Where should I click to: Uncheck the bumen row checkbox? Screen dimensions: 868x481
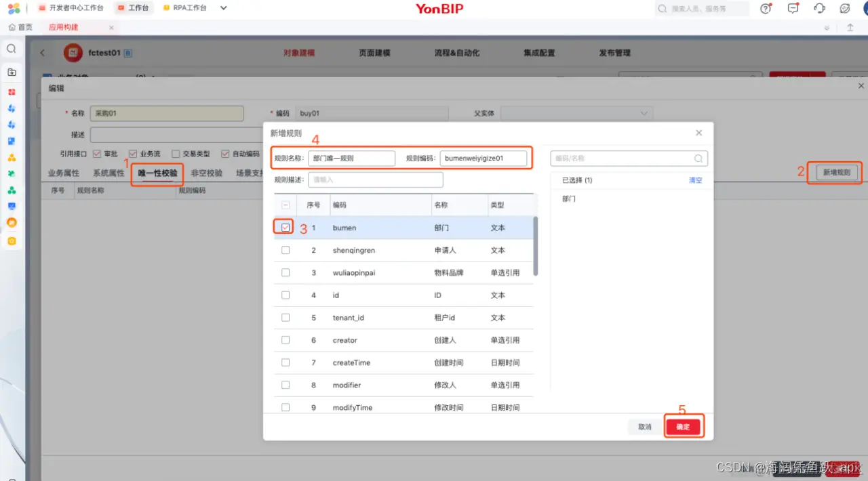coord(285,228)
